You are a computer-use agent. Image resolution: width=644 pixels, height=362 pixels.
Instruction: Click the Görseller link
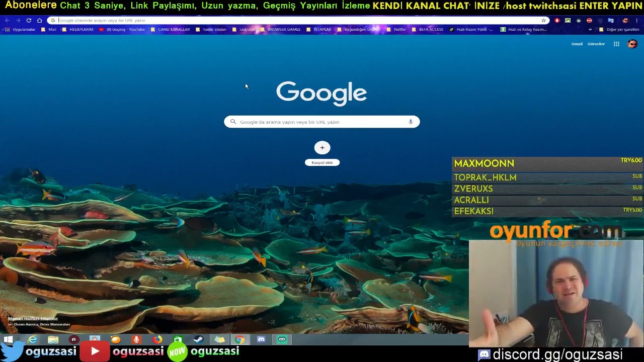click(596, 44)
